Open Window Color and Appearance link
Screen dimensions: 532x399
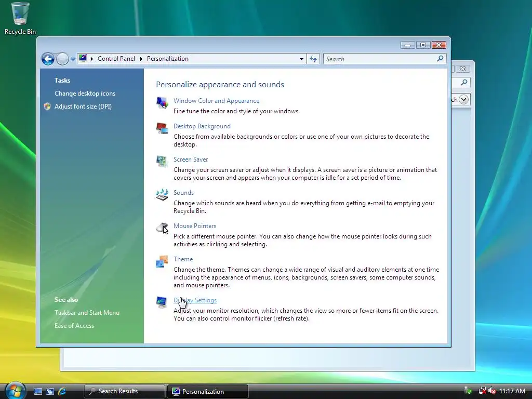click(217, 101)
